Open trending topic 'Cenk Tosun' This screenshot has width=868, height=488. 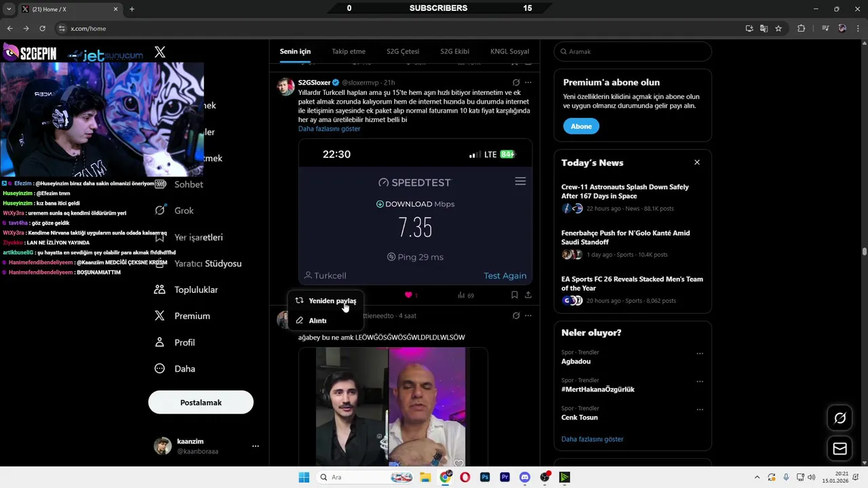(x=580, y=418)
